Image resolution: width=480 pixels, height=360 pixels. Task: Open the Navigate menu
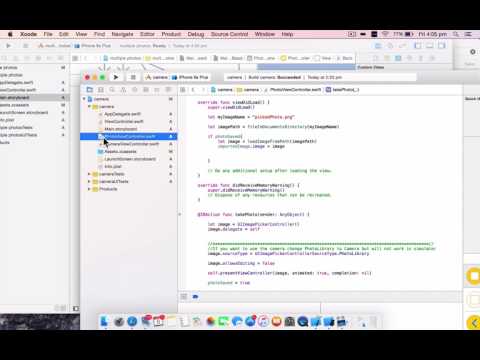tap(122, 34)
